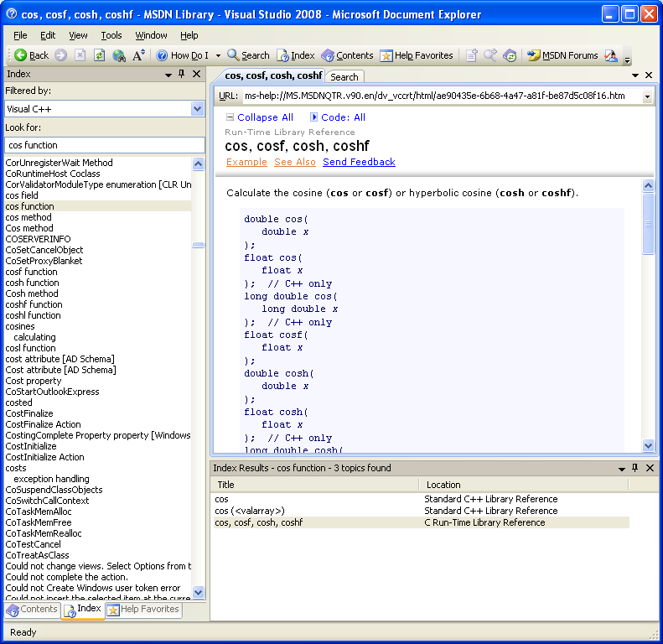This screenshot has height=644, width=663.
Task: Open the Filtered by Visual C++ dropdown
Action: pos(197,109)
